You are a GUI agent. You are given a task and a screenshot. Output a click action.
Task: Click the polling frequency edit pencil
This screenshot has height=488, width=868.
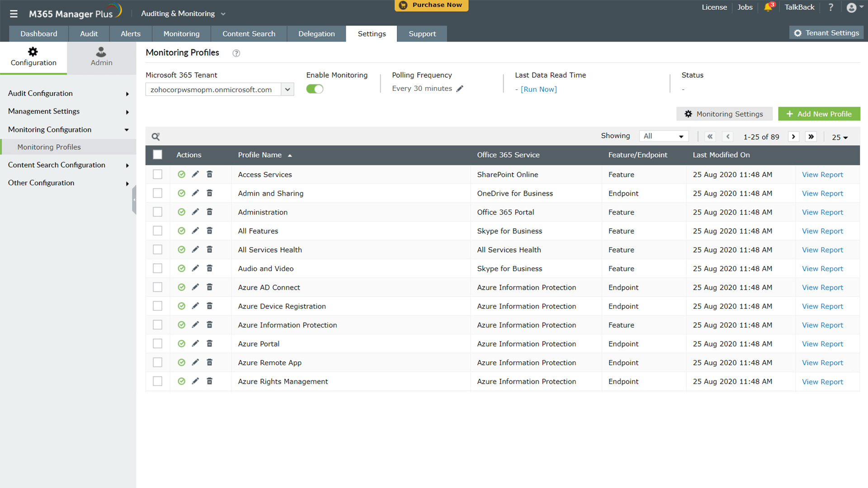click(460, 89)
